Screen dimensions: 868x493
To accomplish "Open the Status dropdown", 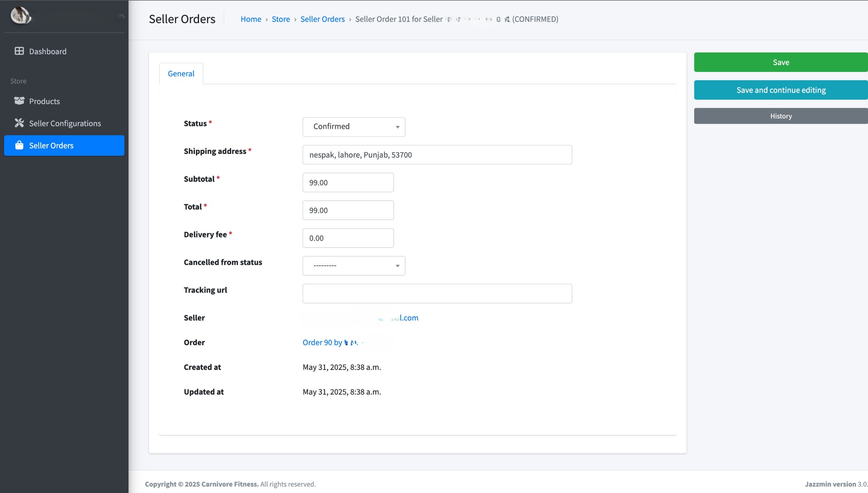I will point(354,126).
